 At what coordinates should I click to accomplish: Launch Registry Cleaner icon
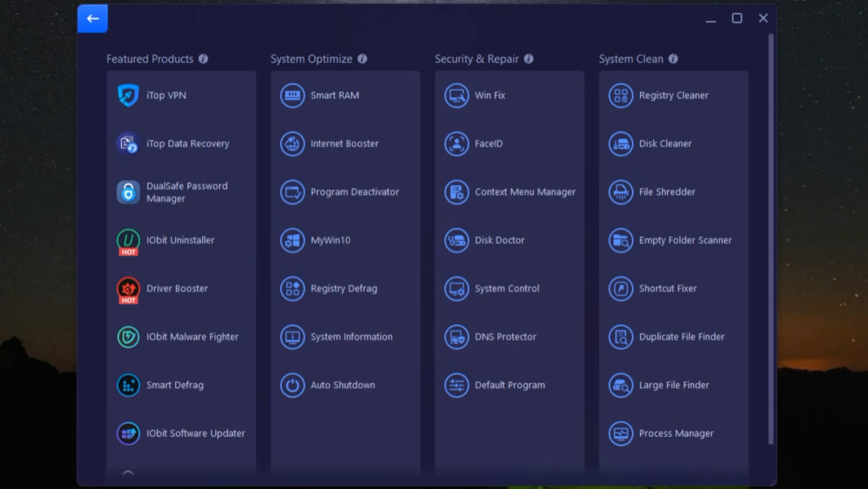tap(620, 95)
